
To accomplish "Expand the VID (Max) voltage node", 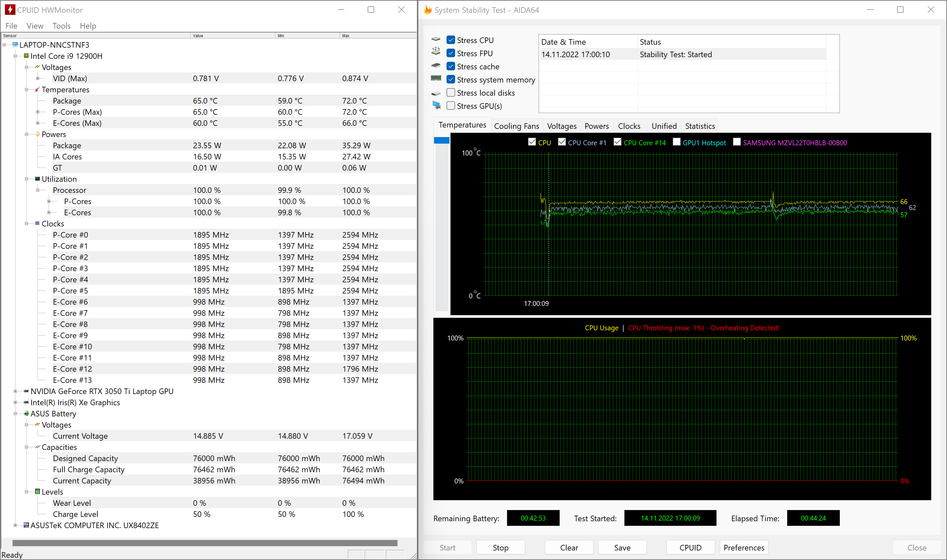I will pos(38,79).
